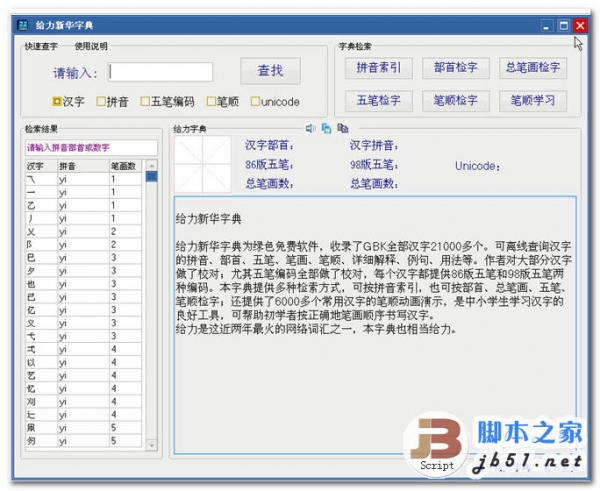Select the 乂 row in results
The image size is (600, 491).
click(x=83, y=232)
